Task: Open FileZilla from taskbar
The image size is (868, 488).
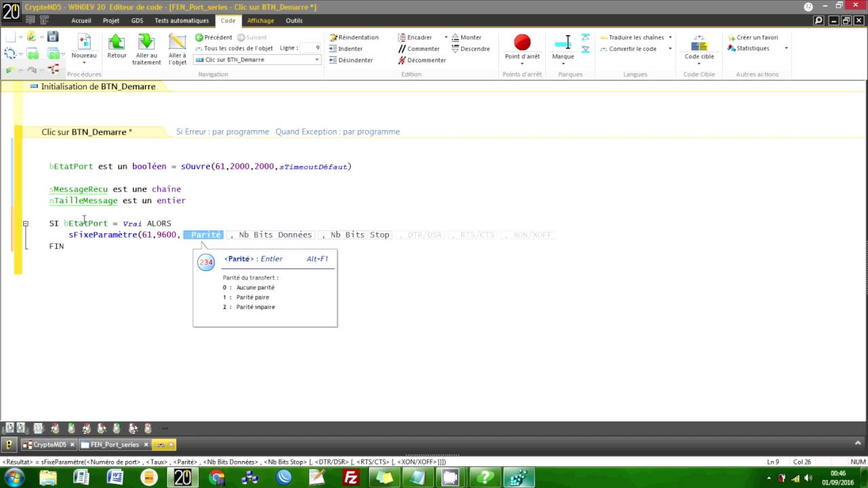Action: [x=351, y=478]
